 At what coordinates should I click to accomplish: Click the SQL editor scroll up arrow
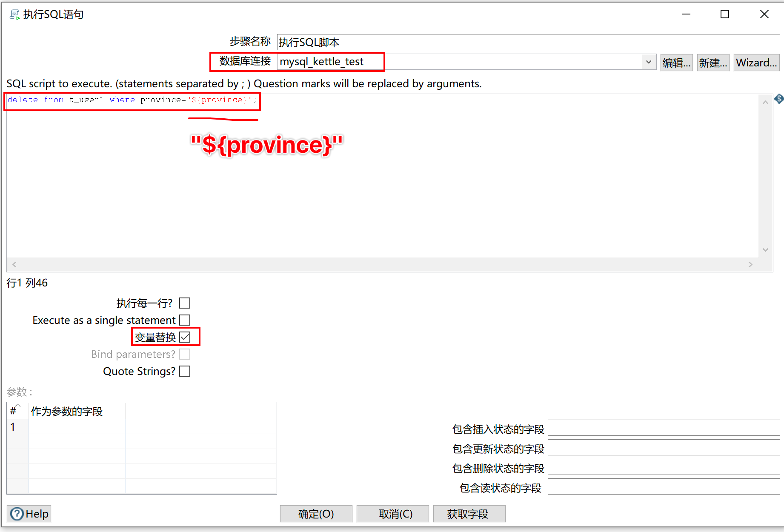click(765, 102)
